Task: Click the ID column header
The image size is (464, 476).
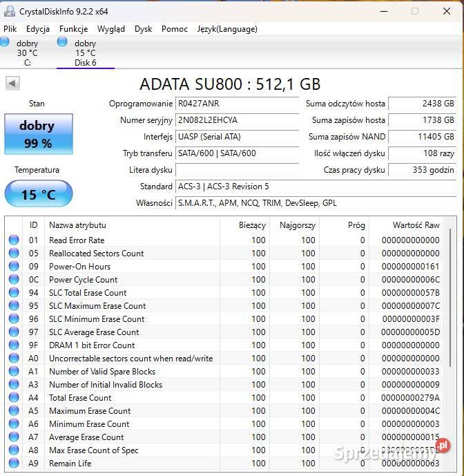Action: [33, 225]
